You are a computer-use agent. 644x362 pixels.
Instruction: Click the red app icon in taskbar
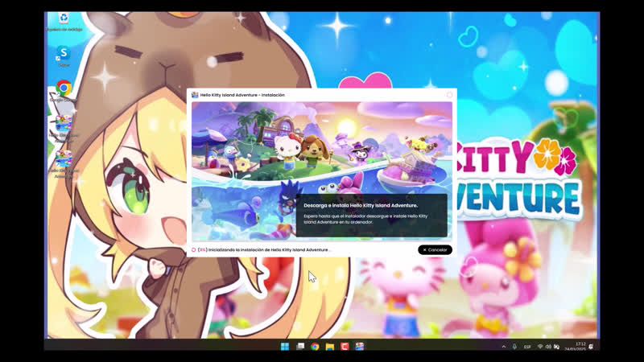point(345,347)
